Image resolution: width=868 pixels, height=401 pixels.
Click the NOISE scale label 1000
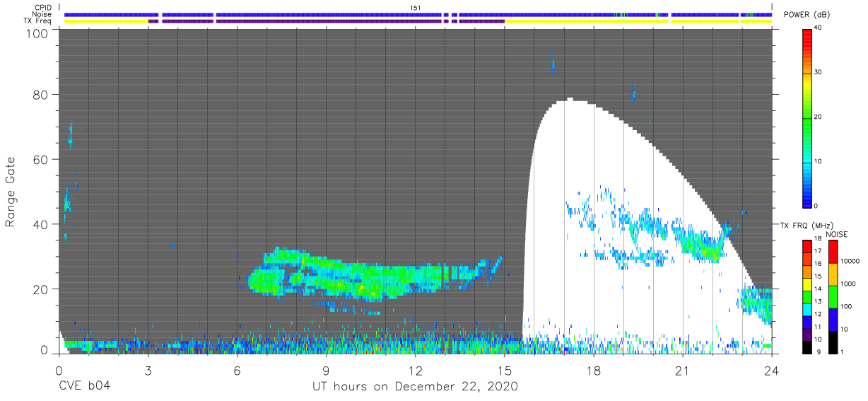848,284
